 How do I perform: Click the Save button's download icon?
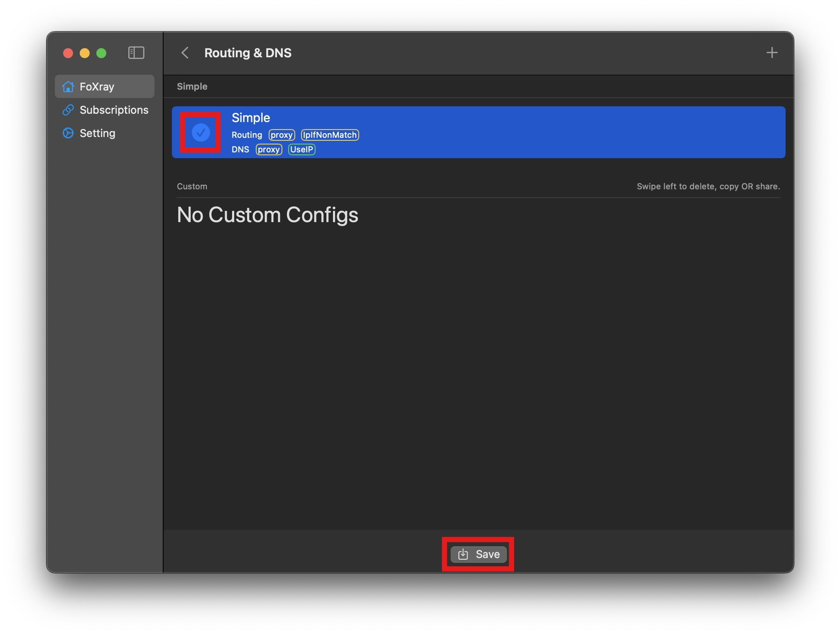463,554
